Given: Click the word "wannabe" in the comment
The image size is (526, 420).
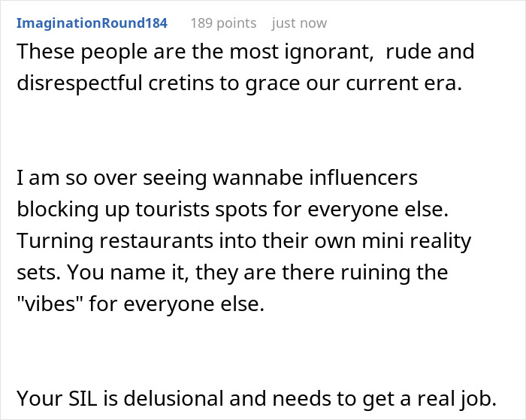Looking at the screenshot, I should (x=258, y=178).
